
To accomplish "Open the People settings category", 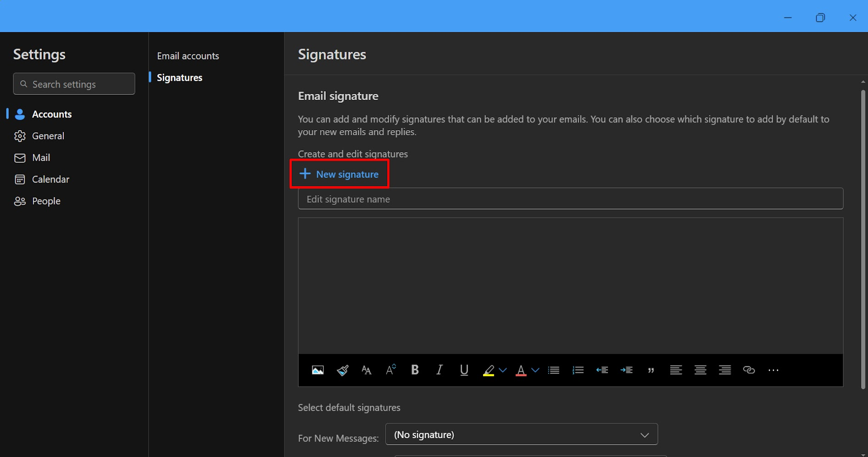I will point(38,201).
